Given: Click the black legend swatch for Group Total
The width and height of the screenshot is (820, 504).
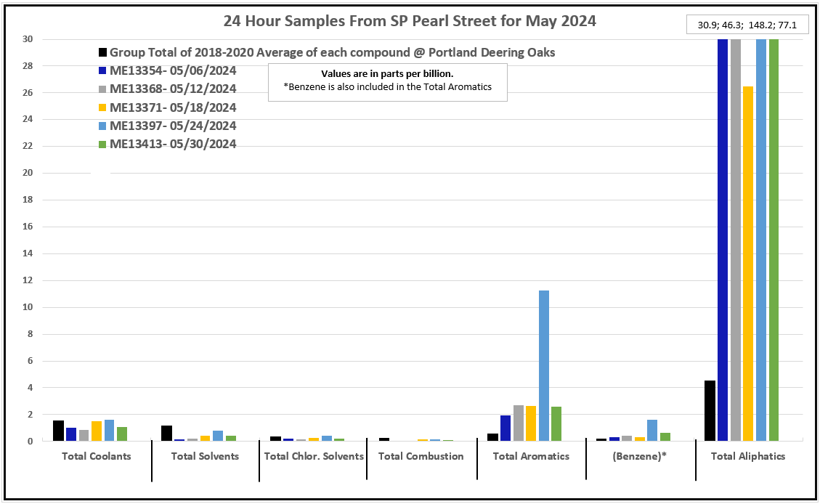Looking at the screenshot, I should click(103, 53).
